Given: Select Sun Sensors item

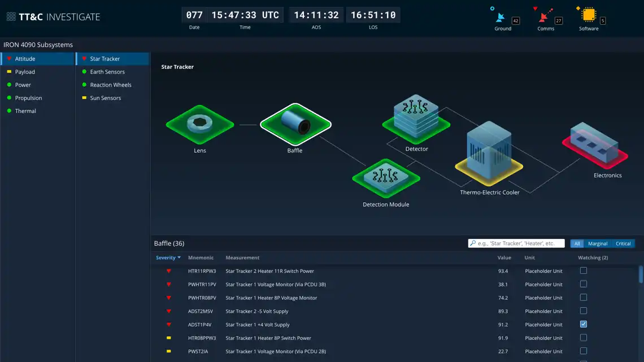Looking at the screenshot, I should pyautogui.click(x=113, y=98).
